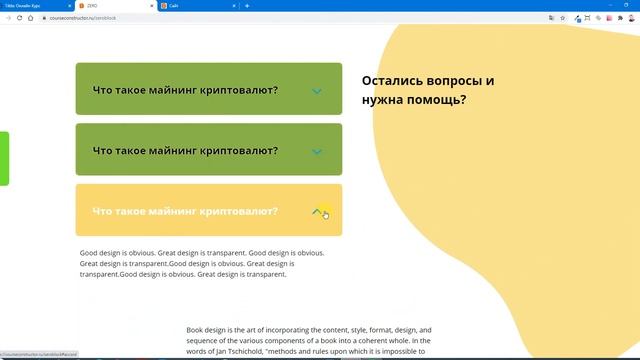
Task: Select the ZERO tab
Action: click(x=116, y=6)
